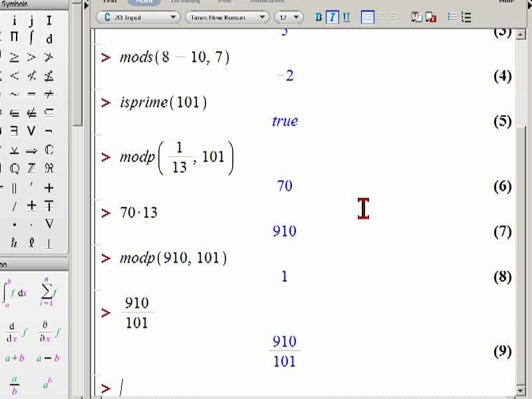Insert the integers ℤ symbol

pos(31,168)
